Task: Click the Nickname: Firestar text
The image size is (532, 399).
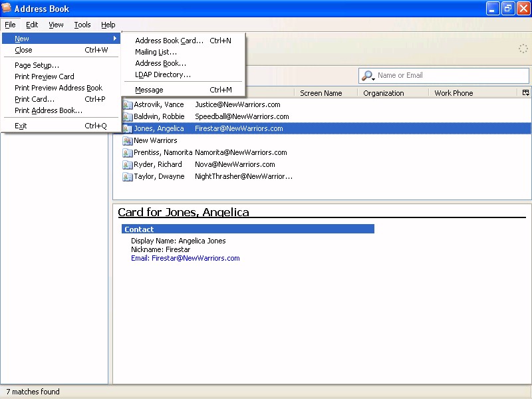Action: tap(160, 249)
